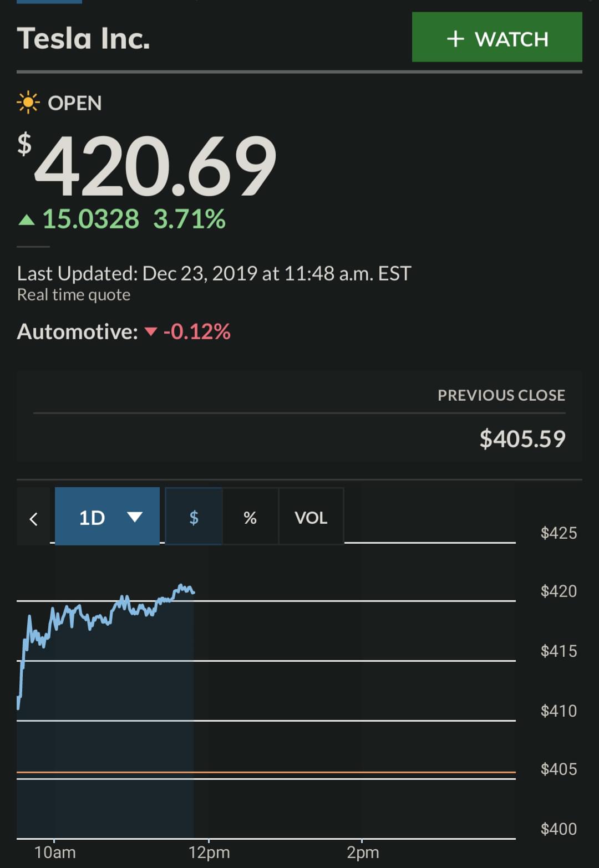Toggle the VOL chart view
Screen dimensions: 599x868
point(311,518)
